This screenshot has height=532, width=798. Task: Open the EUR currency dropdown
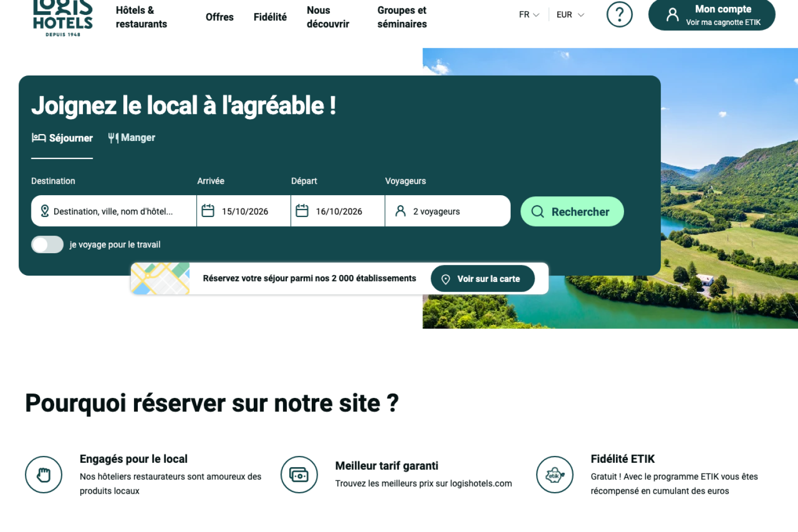pyautogui.click(x=570, y=15)
